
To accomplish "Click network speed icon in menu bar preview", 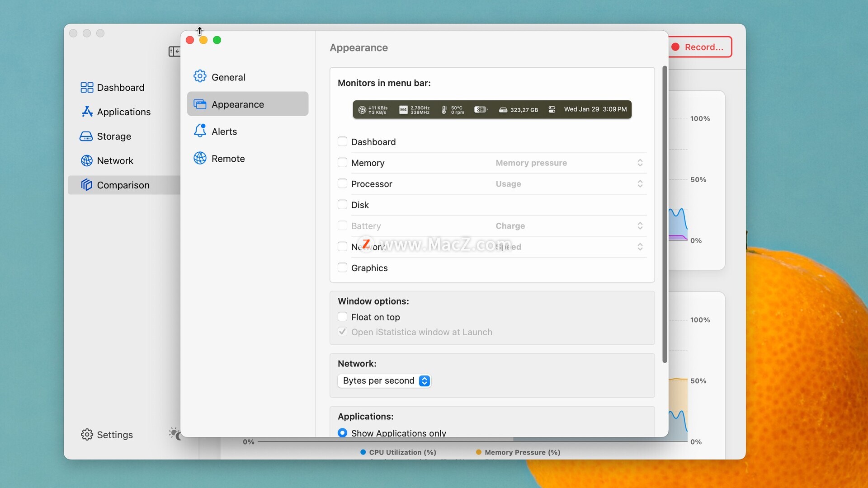I will pyautogui.click(x=362, y=110).
